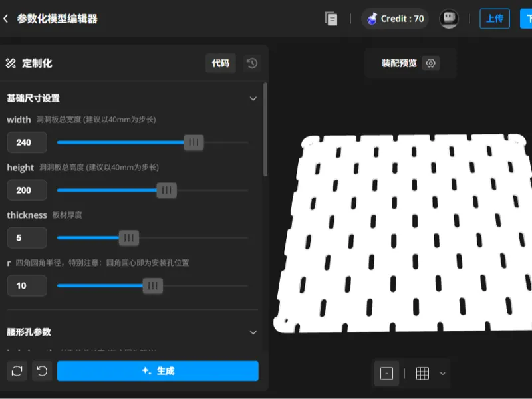532x399 pixels.
Task: Click the grid view icon
Action: [422, 374]
